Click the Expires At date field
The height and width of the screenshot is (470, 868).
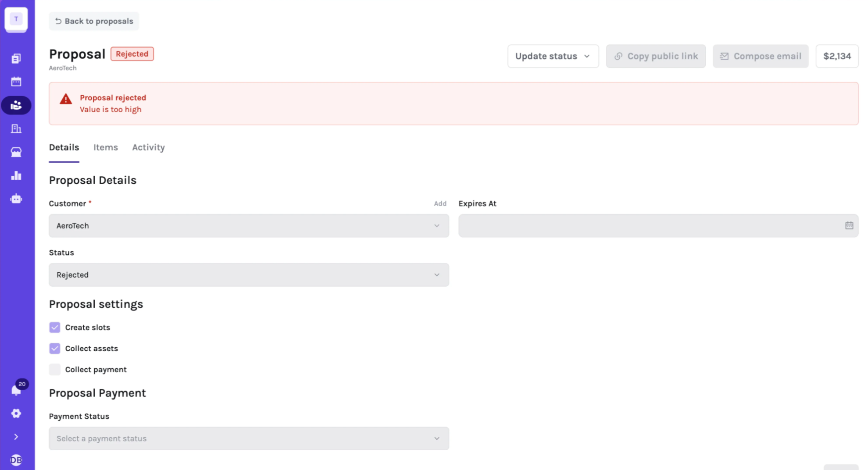point(658,226)
